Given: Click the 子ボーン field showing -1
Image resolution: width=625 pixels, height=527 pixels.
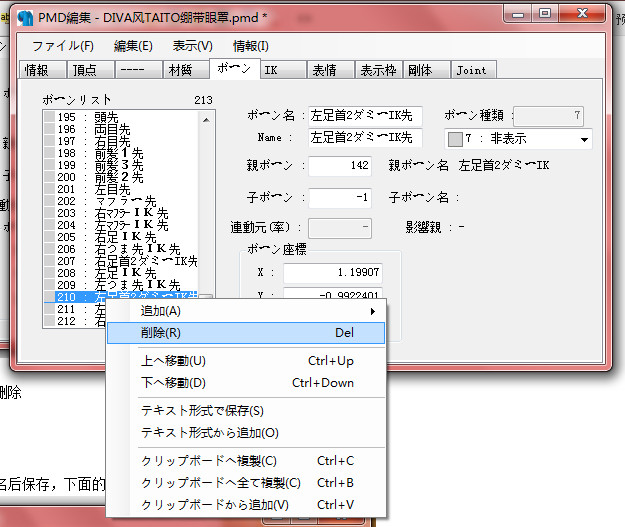Looking at the screenshot, I should tap(340, 197).
